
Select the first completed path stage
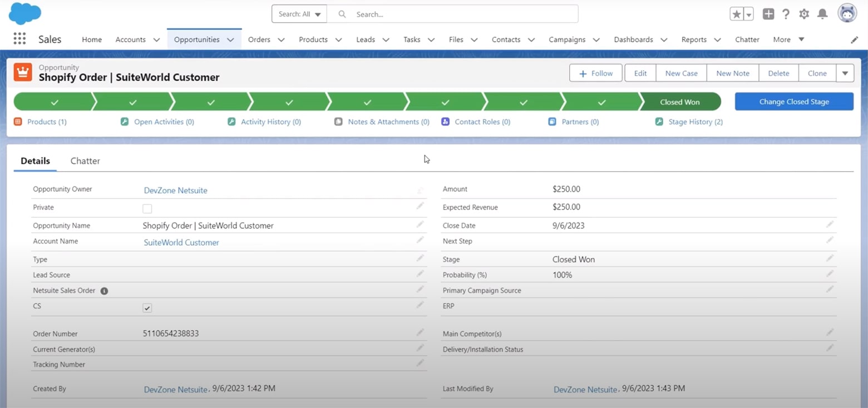[x=54, y=102]
